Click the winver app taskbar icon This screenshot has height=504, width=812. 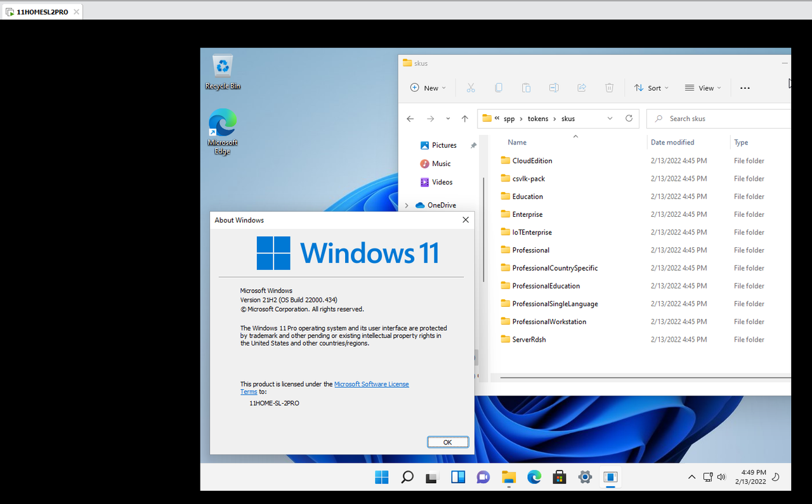(610, 477)
